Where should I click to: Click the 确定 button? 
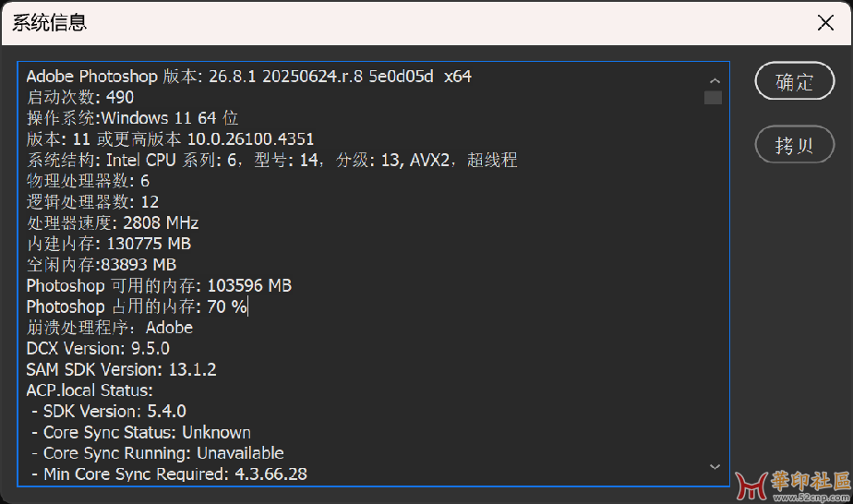[794, 81]
